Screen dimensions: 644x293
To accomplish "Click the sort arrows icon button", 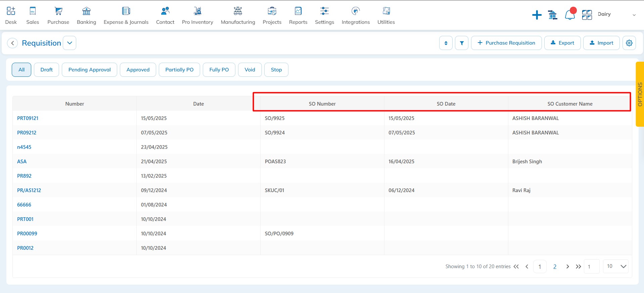I will coord(446,43).
